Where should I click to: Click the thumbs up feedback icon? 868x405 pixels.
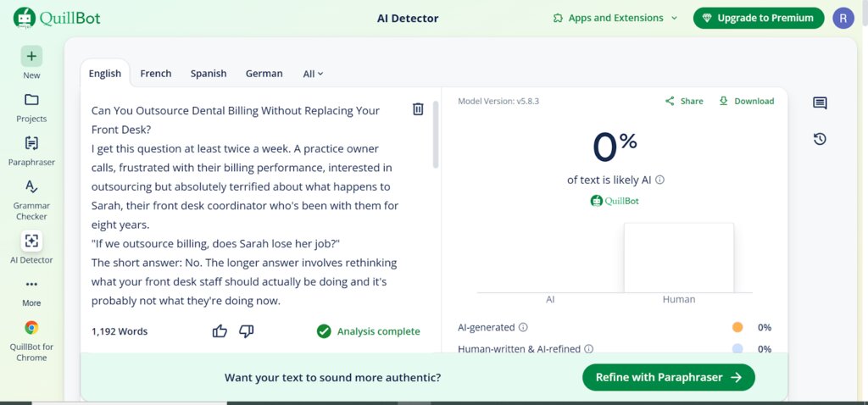(x=220, y=331)
